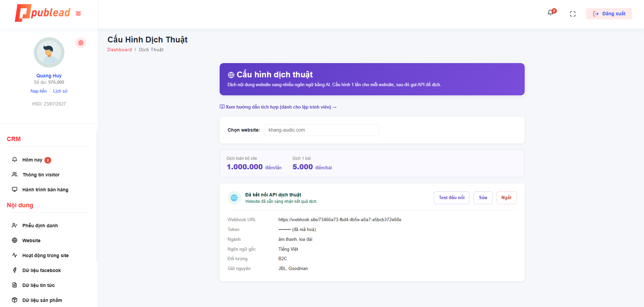Collapse the sidebar via hamburger menu icon
Viewport: 644px width, 307px height.
(78, 14)
